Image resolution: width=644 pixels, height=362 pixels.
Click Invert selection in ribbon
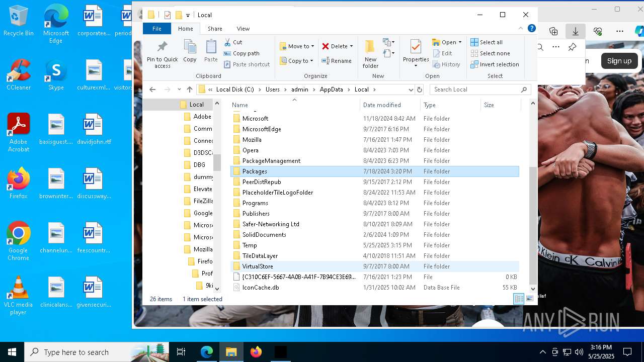(x=495, y=64)
